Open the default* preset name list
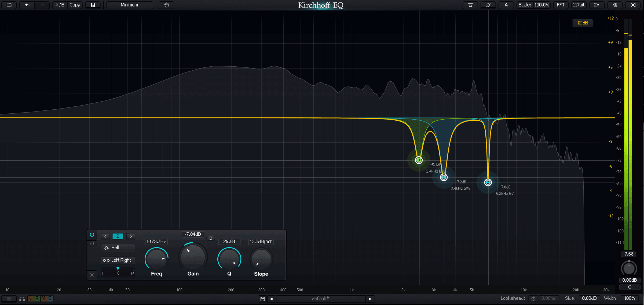This screenshot has height=305, width=644. [x=321, y=299]
